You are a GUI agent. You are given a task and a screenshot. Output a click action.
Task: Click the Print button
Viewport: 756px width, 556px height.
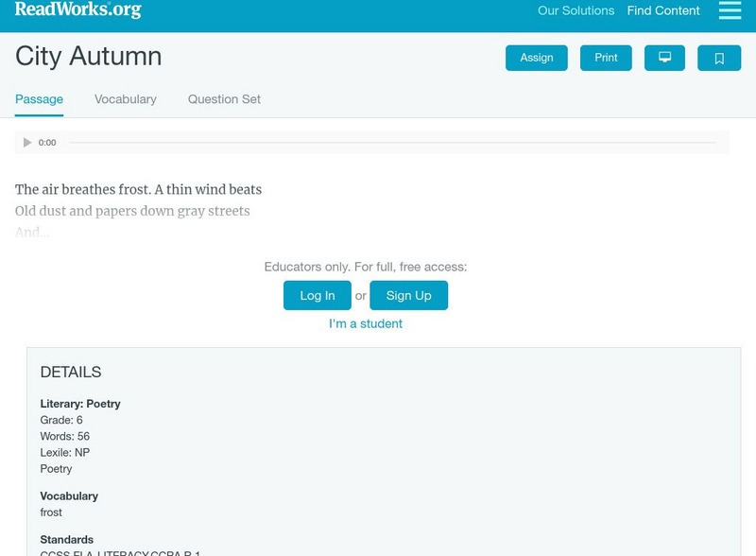pos(606,58)
